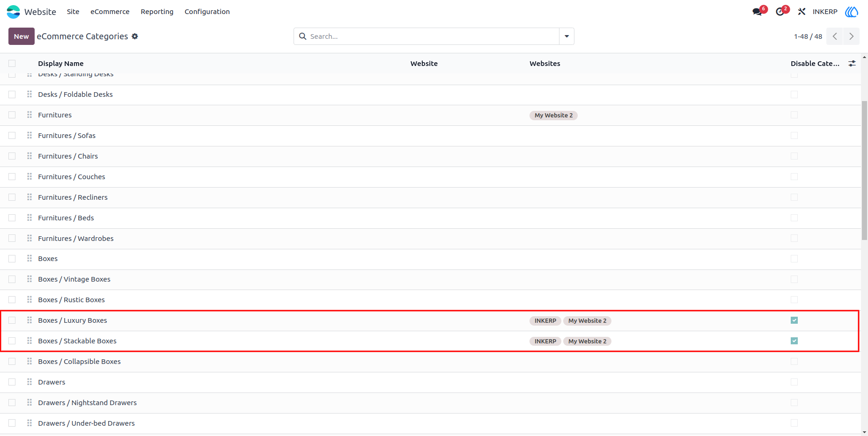Screen dimensions: 868x436
Task: Open the Site menu
Action: pyautogui.click(x=73, y=12)
